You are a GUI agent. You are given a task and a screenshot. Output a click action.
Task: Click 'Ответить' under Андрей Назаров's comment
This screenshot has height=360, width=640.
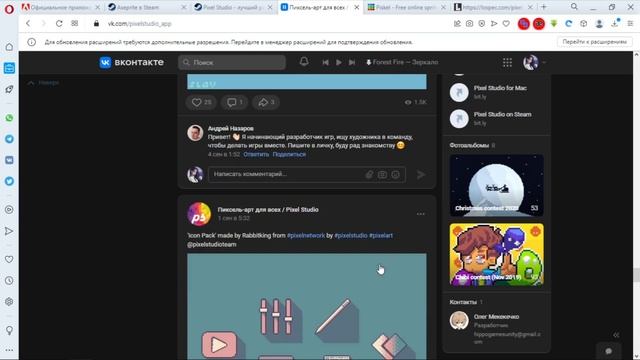[x=256, y=154]
